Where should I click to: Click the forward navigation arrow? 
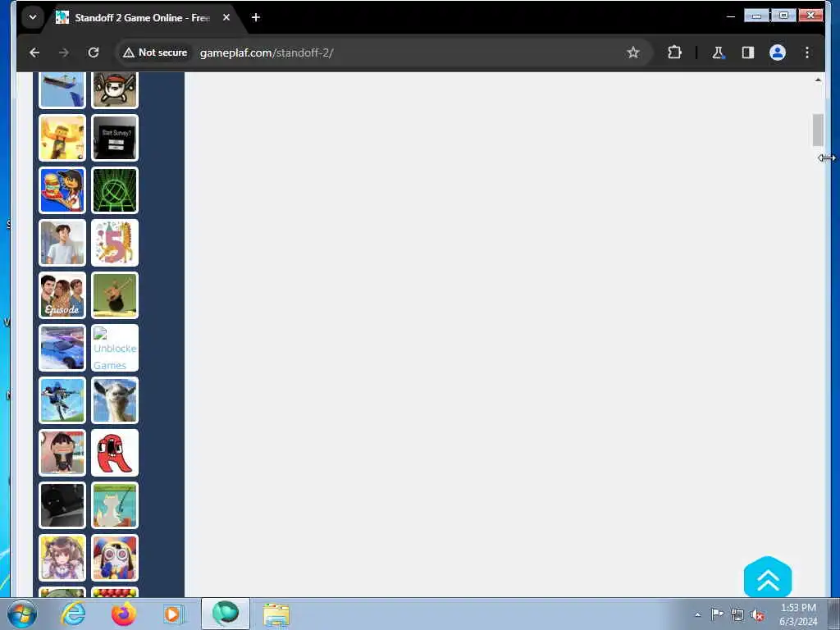tap(64, 52)
